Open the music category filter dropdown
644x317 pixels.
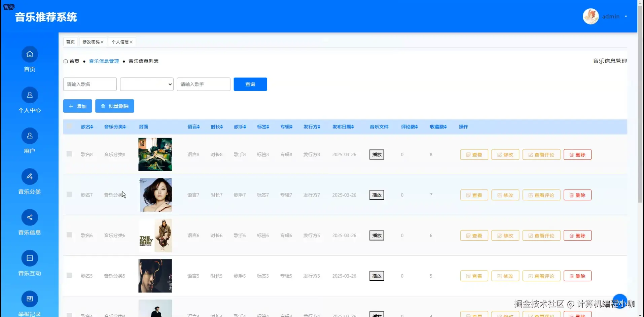[x=147, y=84]
